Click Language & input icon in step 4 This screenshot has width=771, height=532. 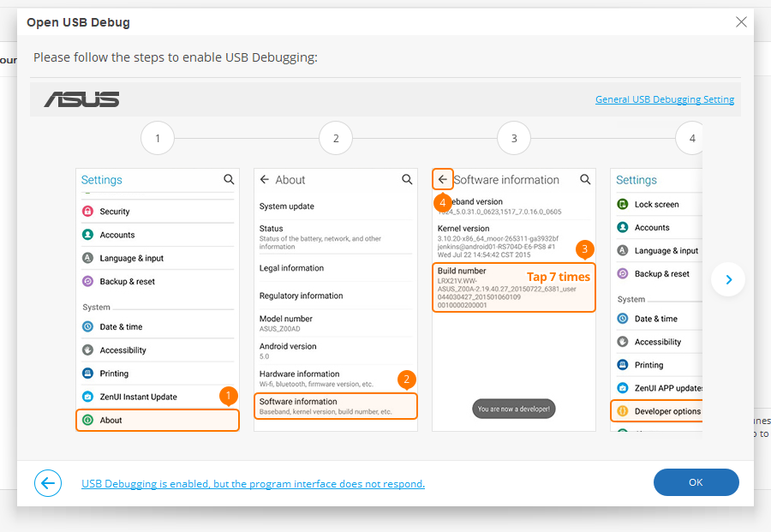623,250
